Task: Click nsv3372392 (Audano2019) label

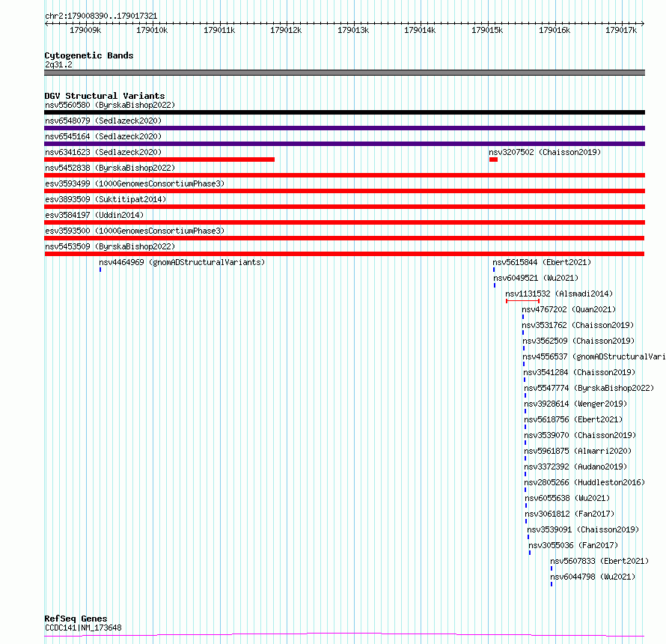Action: 575,467
